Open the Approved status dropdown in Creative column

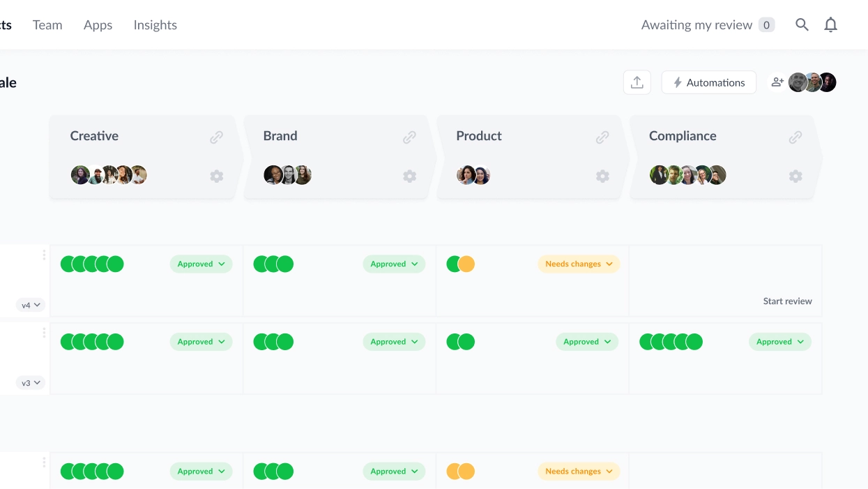[201, 264]
